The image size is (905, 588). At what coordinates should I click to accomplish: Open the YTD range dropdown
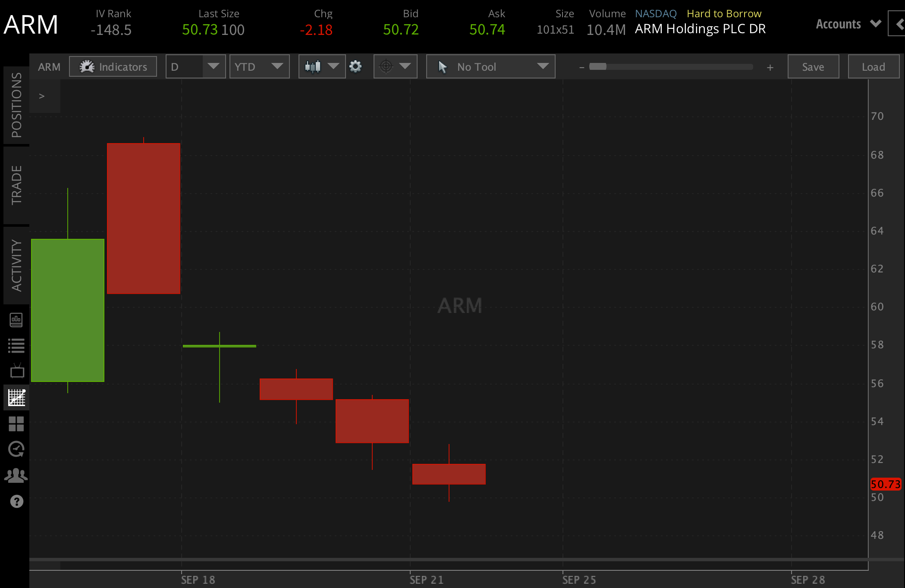pos(259,66)
